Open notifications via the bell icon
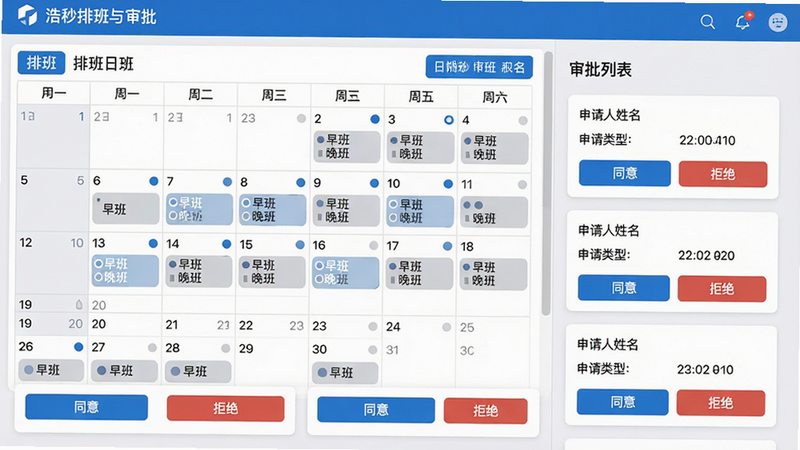800x450 pixels. point(743,21)
